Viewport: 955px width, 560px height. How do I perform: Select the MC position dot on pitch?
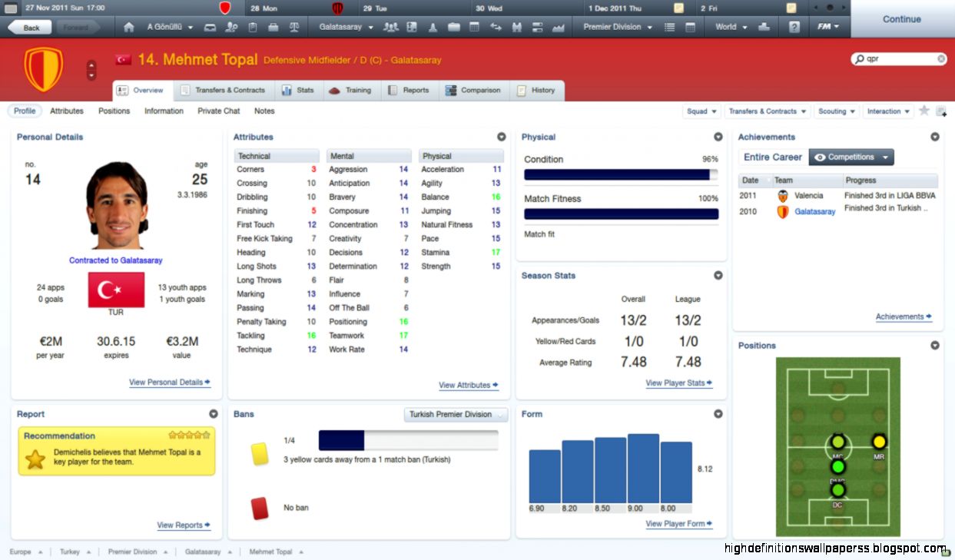[x=837, y=442]
